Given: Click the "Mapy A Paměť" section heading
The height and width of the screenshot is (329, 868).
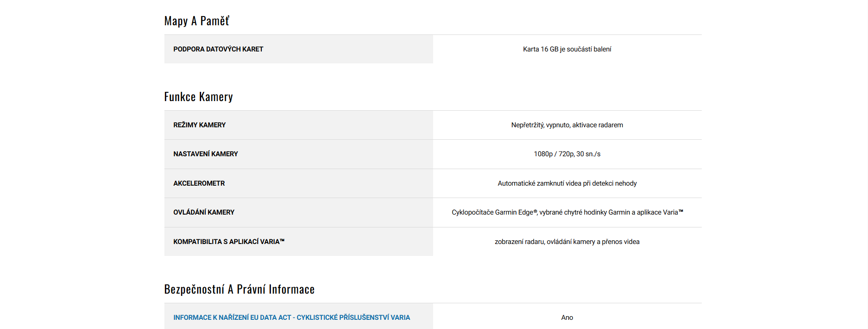Looking at the screenshot, I should coord(197,21).
